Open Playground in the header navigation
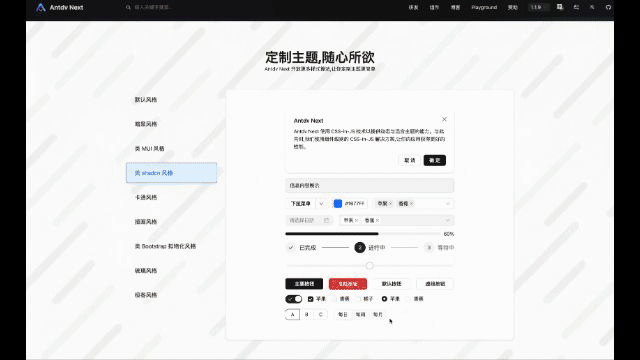 coord(484,7)
